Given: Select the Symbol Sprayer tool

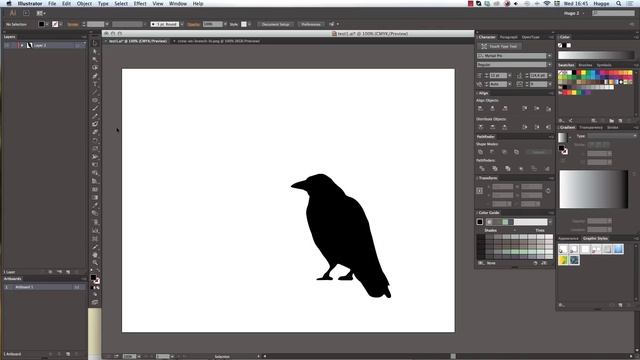Looking at the screenshot, I should click(95, 222).
